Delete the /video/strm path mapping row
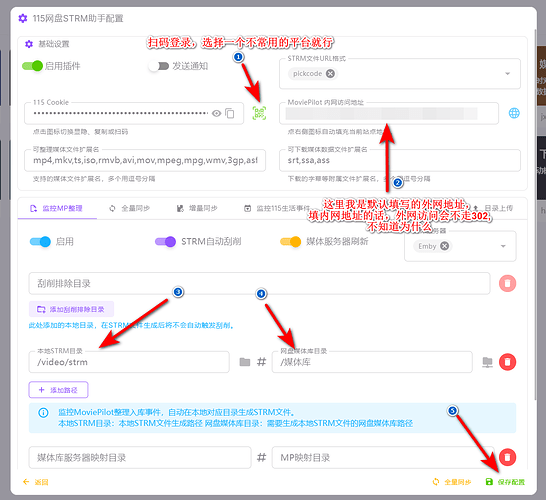 tap(507, 362)
